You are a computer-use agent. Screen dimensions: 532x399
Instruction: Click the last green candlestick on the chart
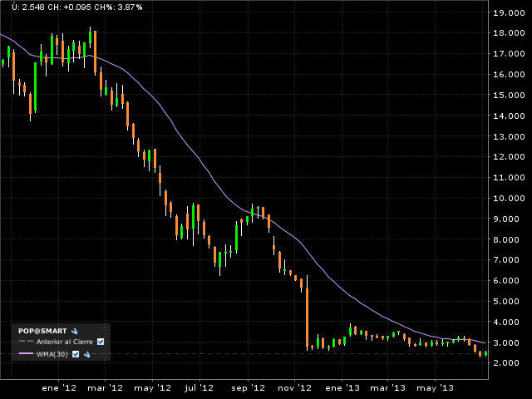tap(485, 353)
